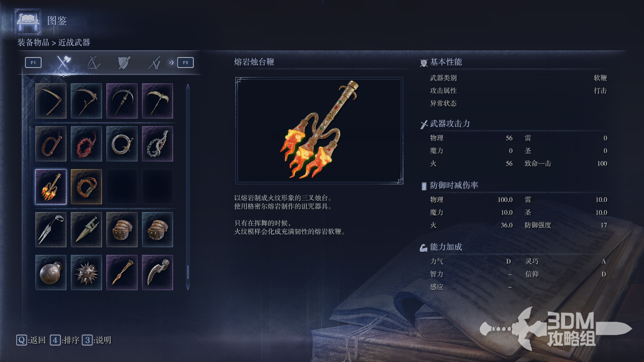
Task: Select the silver ring-shaped whip icon
Action: (x=122, y=144)
